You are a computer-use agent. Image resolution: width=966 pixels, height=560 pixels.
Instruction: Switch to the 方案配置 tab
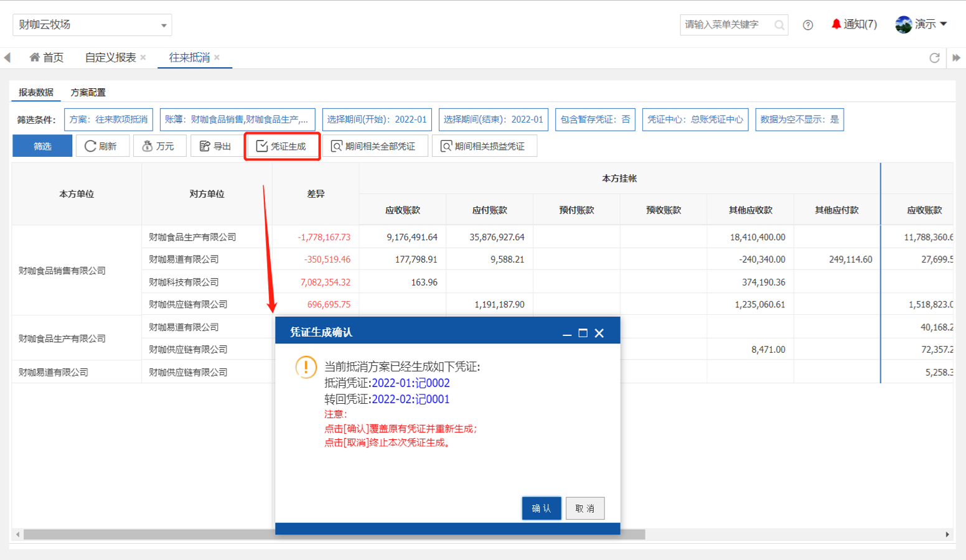pyautogui.click(x=88, y=92)
